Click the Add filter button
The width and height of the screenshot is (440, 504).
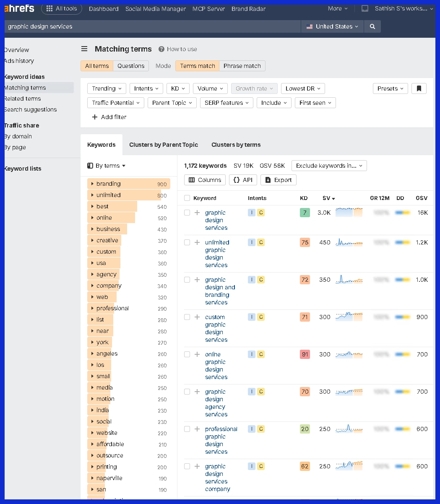(x=109, y=117)
